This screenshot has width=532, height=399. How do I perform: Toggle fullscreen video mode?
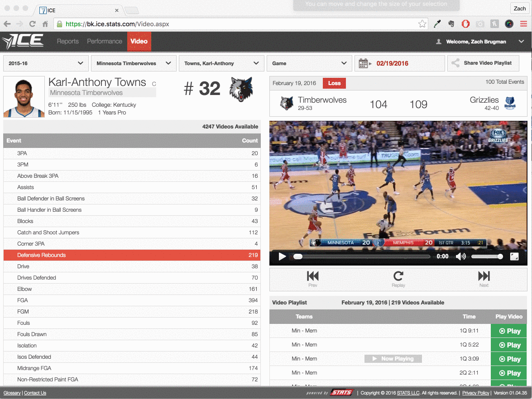click(514, 256)
